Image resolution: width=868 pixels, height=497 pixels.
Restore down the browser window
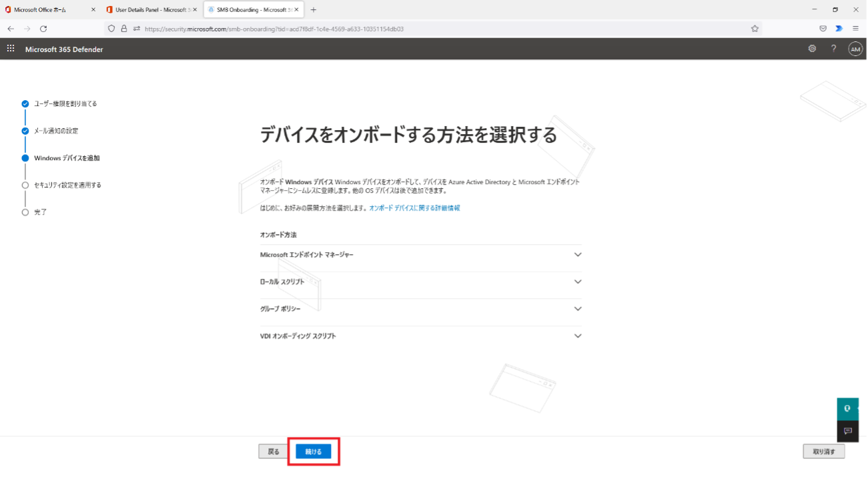[835, 10]
